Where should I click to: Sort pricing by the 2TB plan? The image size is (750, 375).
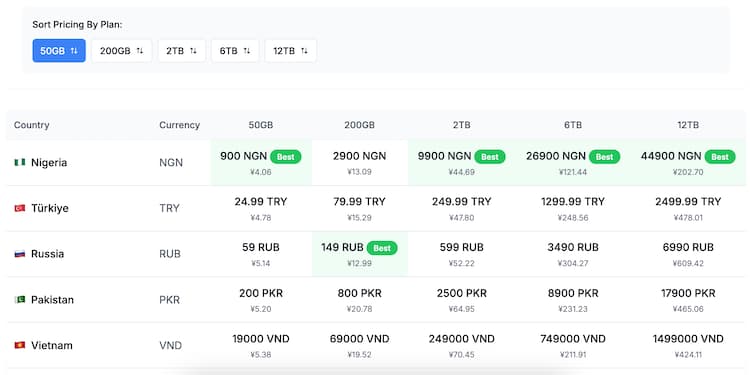(182, 51)
